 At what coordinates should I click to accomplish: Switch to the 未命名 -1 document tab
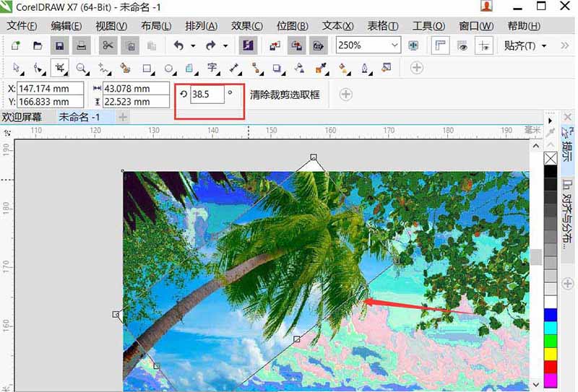point(79,117)
